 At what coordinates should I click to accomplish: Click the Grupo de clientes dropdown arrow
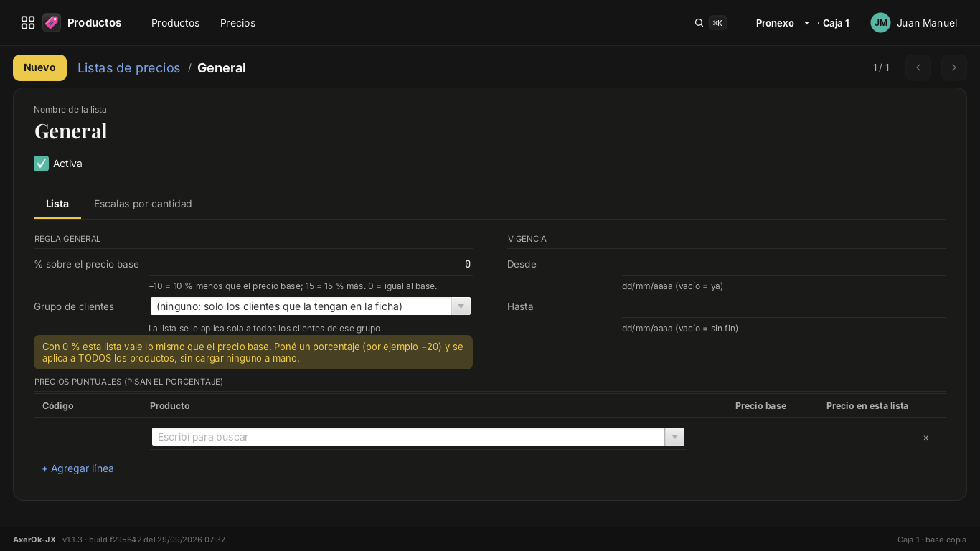[x=461, y=306]
